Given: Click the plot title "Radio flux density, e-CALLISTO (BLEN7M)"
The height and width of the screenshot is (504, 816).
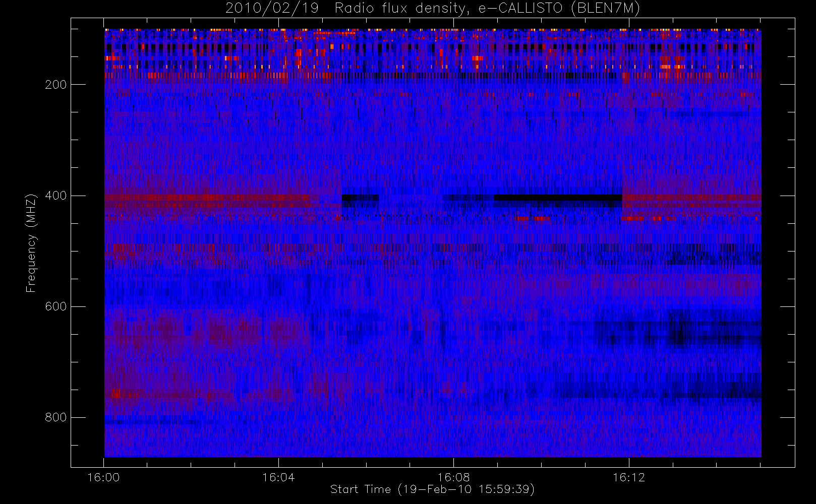Looking at the screenshot, I should point(487,9).
